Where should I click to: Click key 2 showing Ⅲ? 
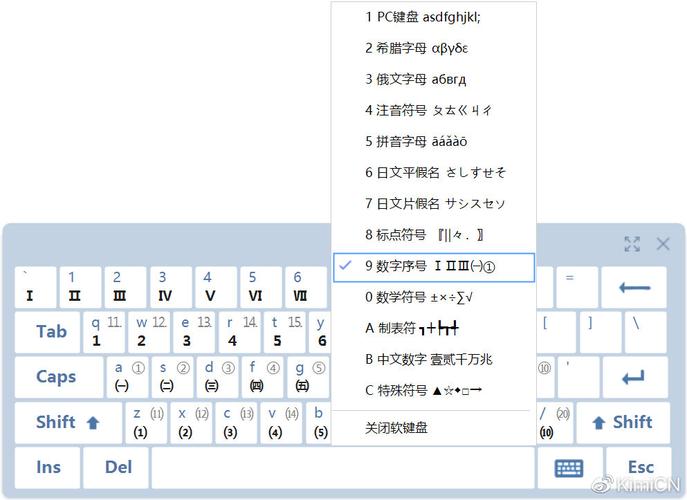[x=126, y=287]
